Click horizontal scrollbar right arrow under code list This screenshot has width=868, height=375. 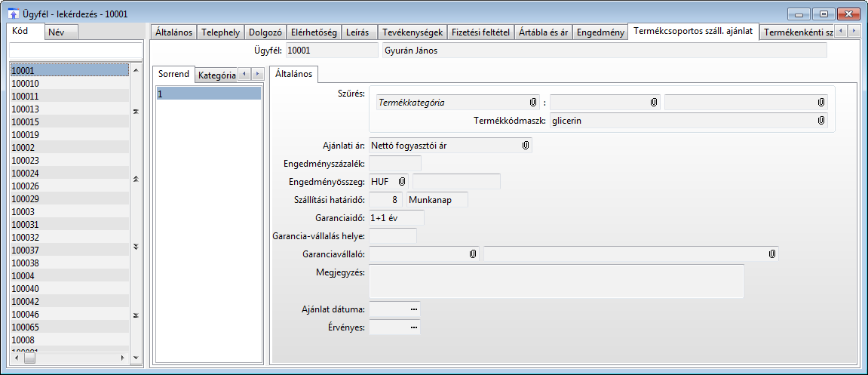click(123, 358)
